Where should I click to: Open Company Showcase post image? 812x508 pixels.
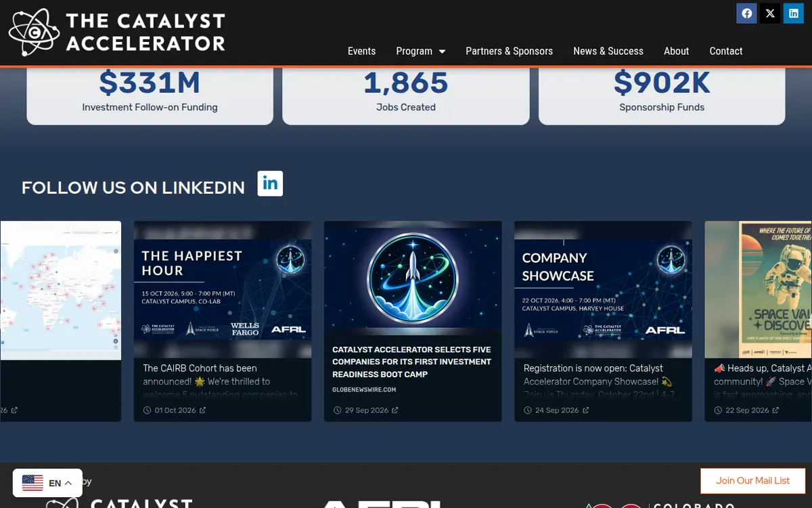(603, 289)
